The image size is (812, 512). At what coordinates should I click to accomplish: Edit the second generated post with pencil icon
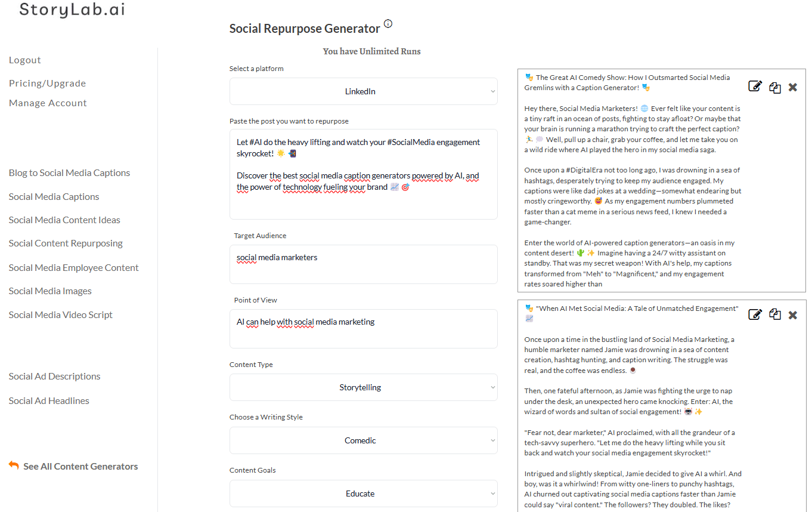tap(755, 314)
